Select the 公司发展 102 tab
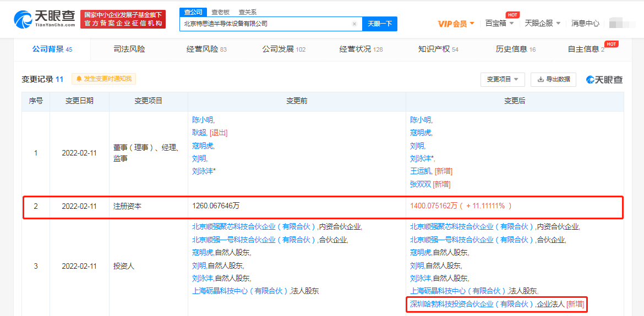The width and height of the screenshot is (644, 316). click(x=283, y=49)
